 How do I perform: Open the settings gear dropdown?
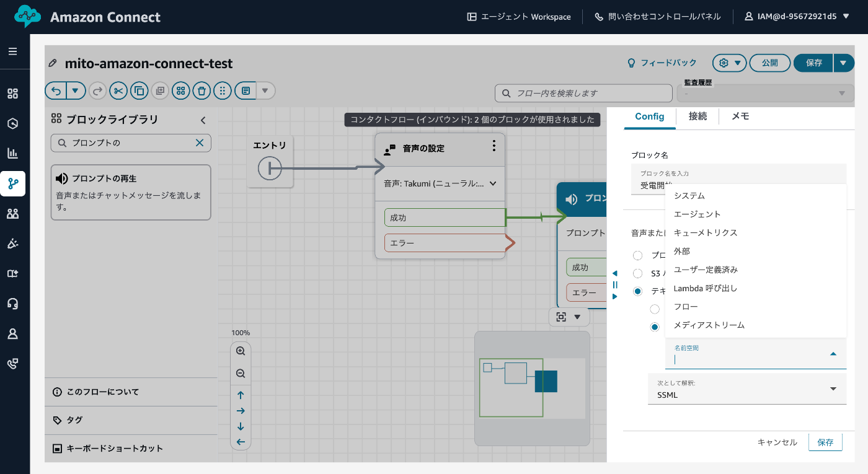tap(729, 63)
